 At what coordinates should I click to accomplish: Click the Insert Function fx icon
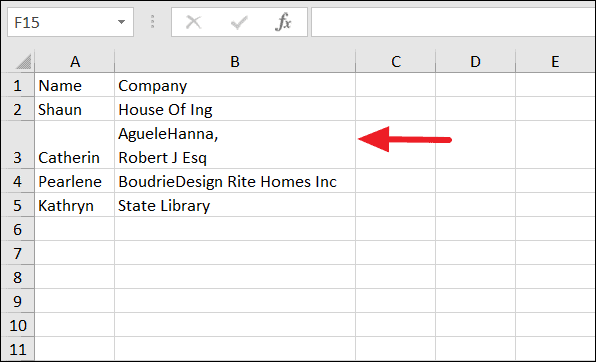coord(283,22)
